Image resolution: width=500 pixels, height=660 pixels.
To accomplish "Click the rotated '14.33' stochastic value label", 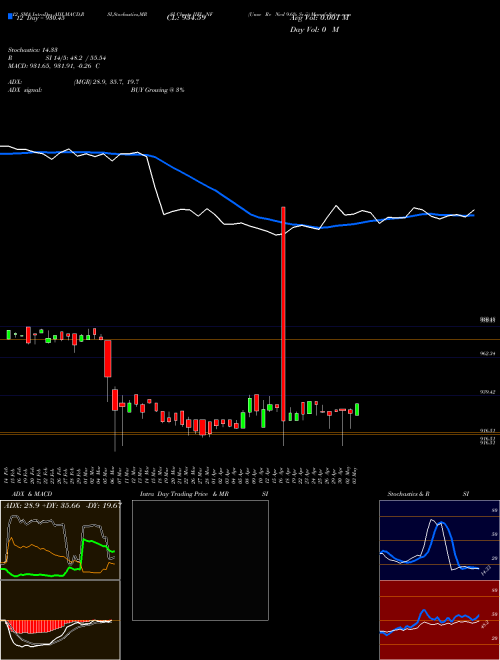I will 486,571.
